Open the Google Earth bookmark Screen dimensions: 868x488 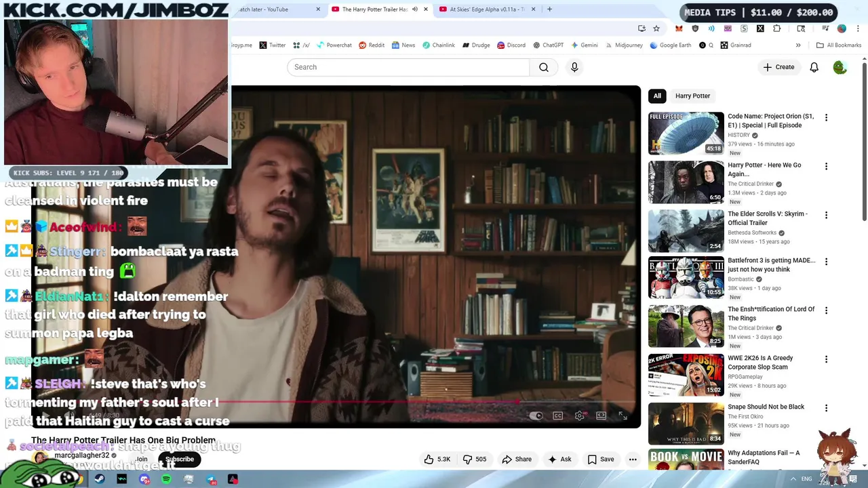(670, 45)
